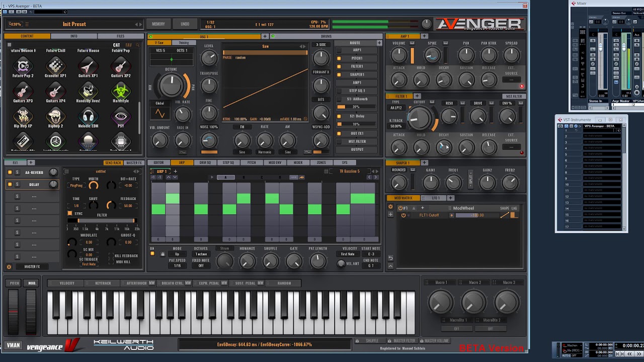Click the UNDO button
644x362 pixels.
pyautogui.click(x=185, y=24)
